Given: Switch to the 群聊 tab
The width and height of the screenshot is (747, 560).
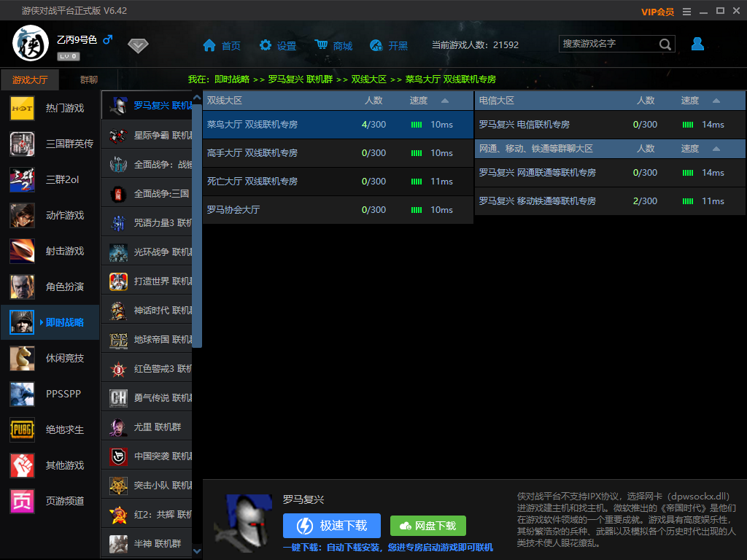Looking at the screenshot, I should (89, 80).
